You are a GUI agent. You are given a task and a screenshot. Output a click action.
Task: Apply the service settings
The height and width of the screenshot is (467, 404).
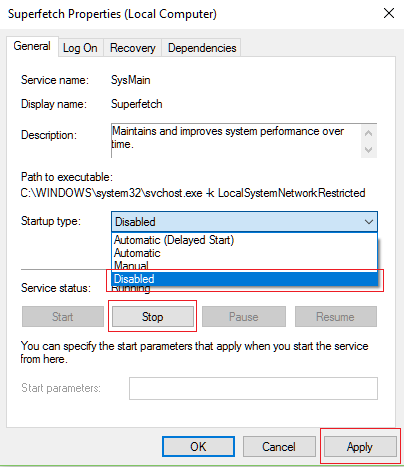coord(360,447)
